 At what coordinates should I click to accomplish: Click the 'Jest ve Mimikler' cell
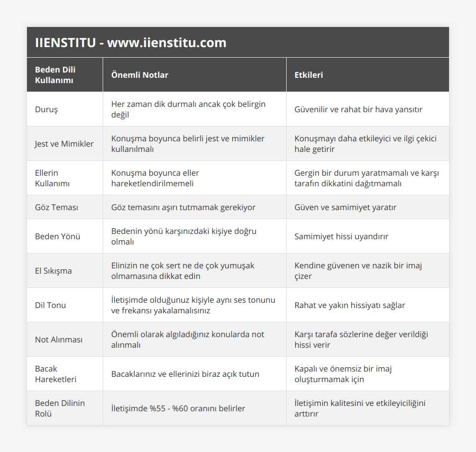[x=64, y=143]
